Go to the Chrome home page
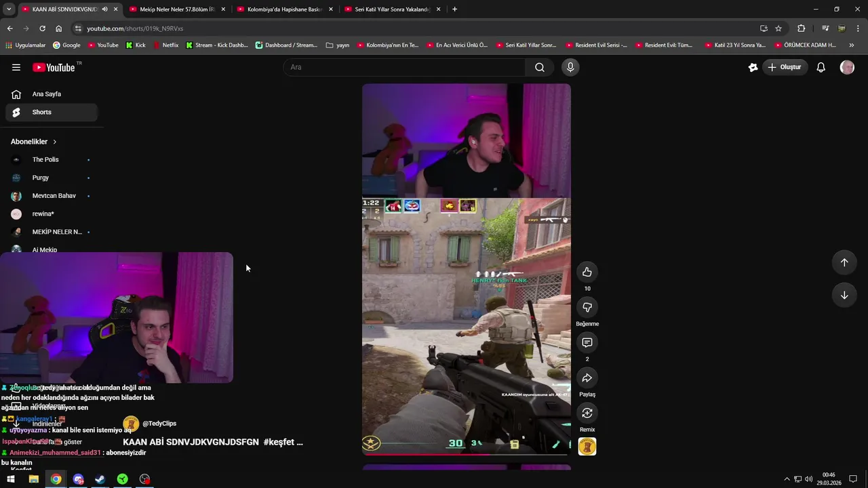 click(x=58, y=28)
